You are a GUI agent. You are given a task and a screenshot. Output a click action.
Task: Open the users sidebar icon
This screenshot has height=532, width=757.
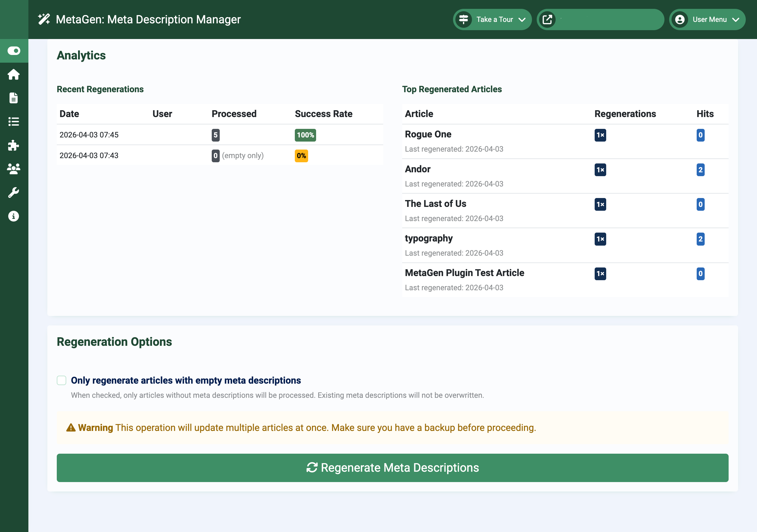pyautogui.click(x=14, y=169)
